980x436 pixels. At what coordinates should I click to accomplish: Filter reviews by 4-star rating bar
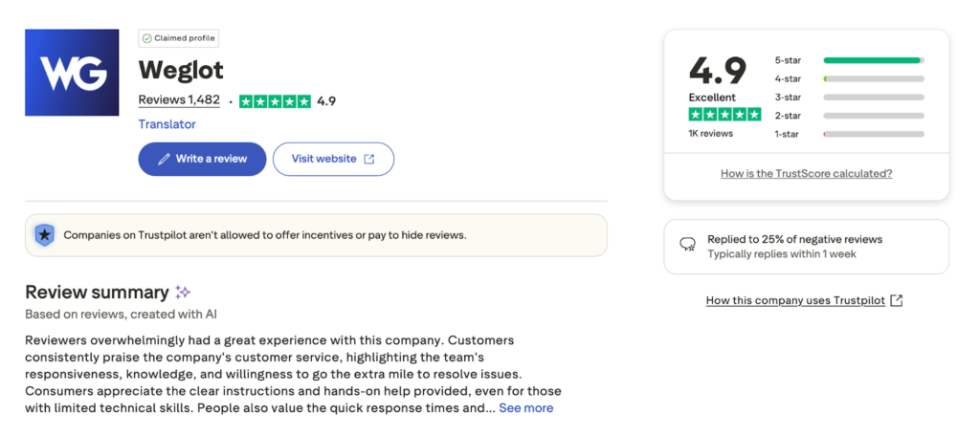click(873, 78)
